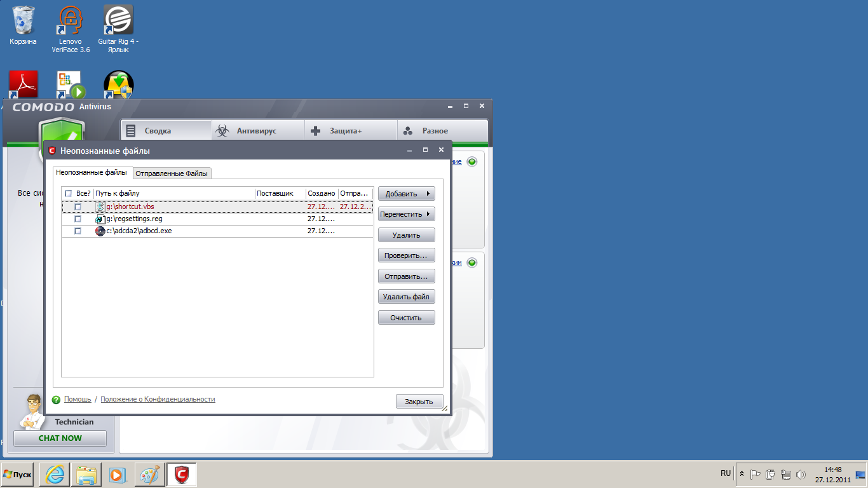Select the g:\regsettings.reg file path text

point(134,219)
